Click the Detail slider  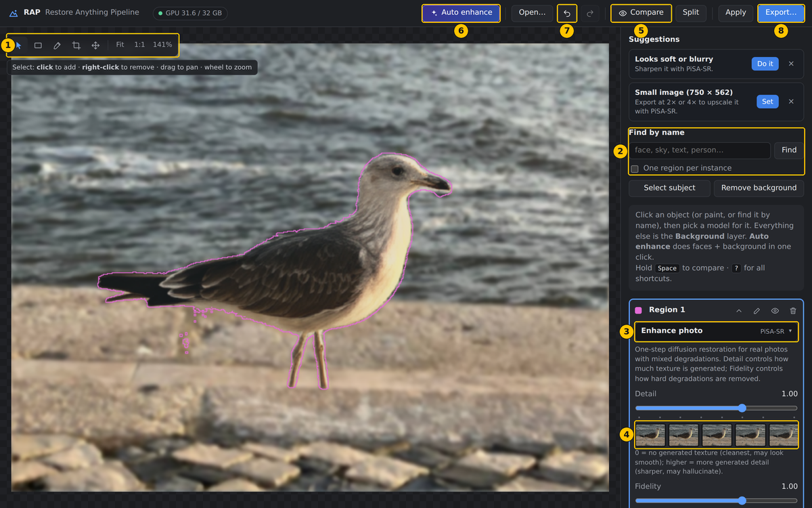[x=716, y=408]
